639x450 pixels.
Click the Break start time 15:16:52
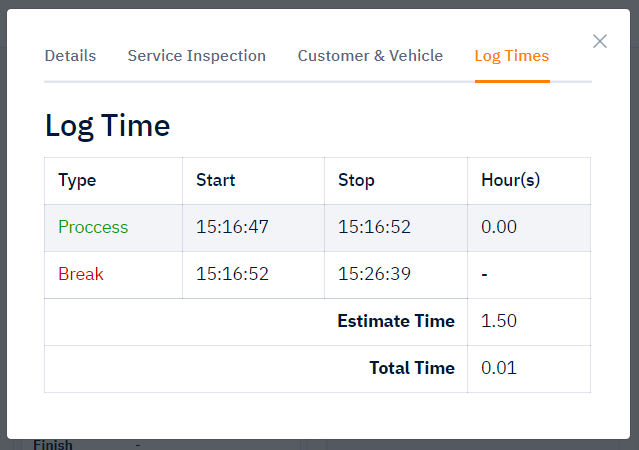click(x=232, y=274)
